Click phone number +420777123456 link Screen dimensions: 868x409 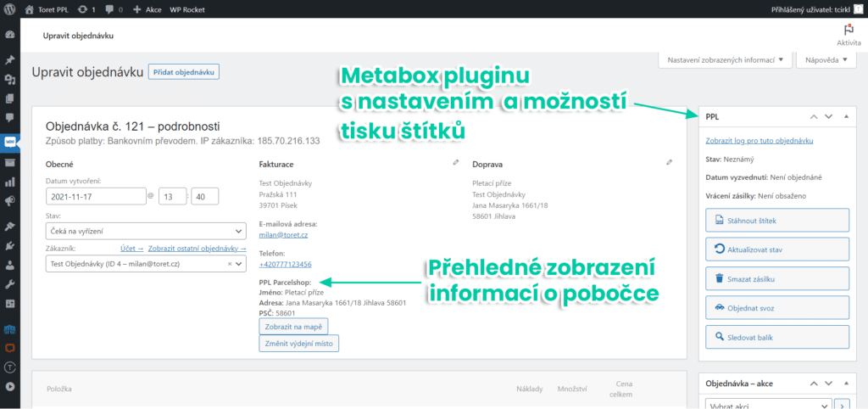pos(285,264)
